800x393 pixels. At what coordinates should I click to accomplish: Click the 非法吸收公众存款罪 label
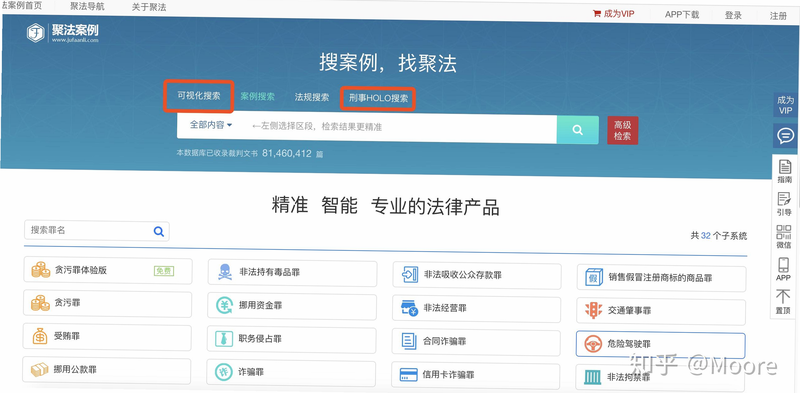463,275
